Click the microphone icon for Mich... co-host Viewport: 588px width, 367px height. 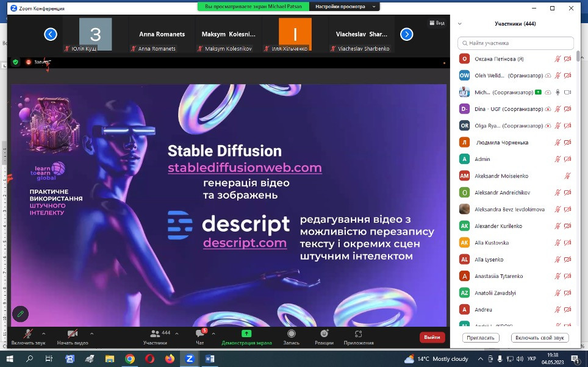tap(558, 92)
